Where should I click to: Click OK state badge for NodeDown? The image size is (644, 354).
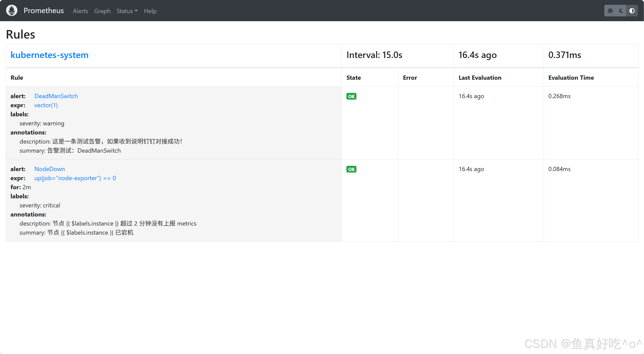(351, 169)
